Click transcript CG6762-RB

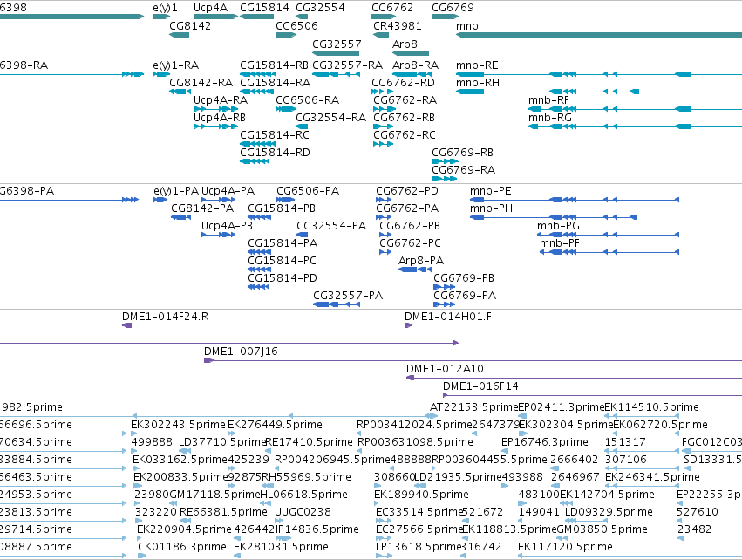[404, 118]
